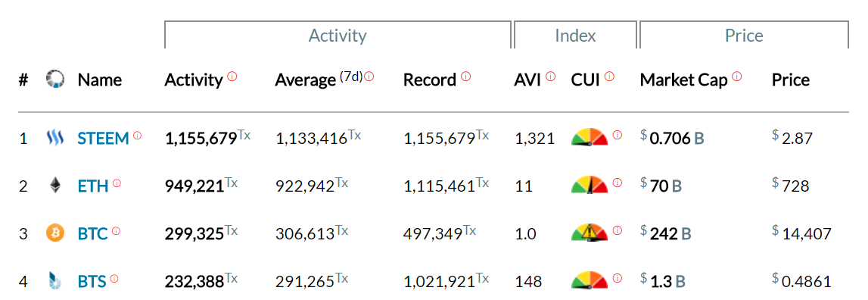Click BTC 7d average 306,613
868x300 pixels.
click(x=305, y=233)
